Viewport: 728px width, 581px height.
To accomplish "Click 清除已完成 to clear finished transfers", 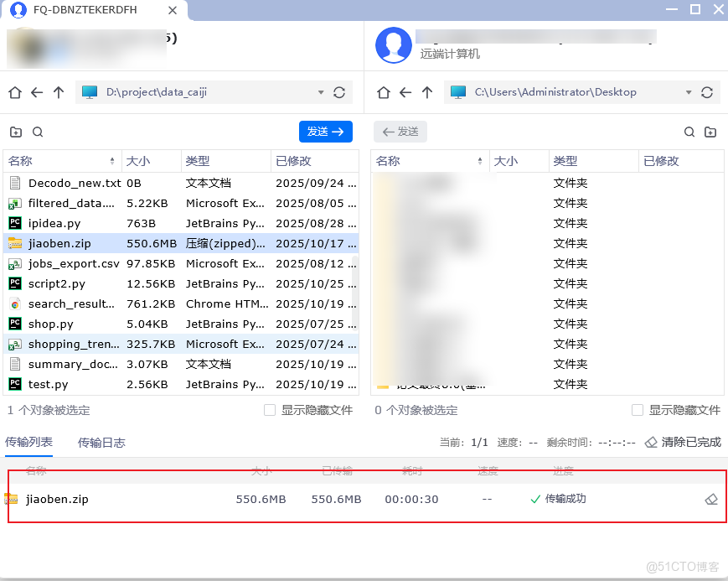I will click(x=684, y=443).
